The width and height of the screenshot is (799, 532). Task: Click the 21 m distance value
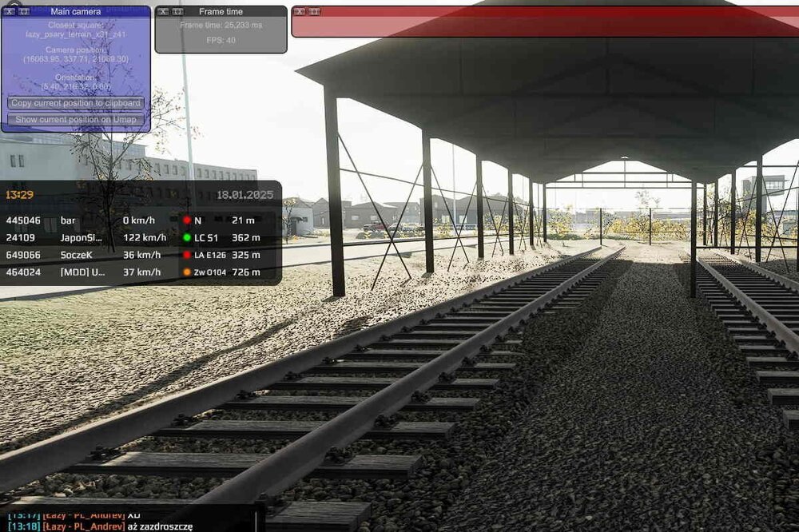click(x=243, y=220)
